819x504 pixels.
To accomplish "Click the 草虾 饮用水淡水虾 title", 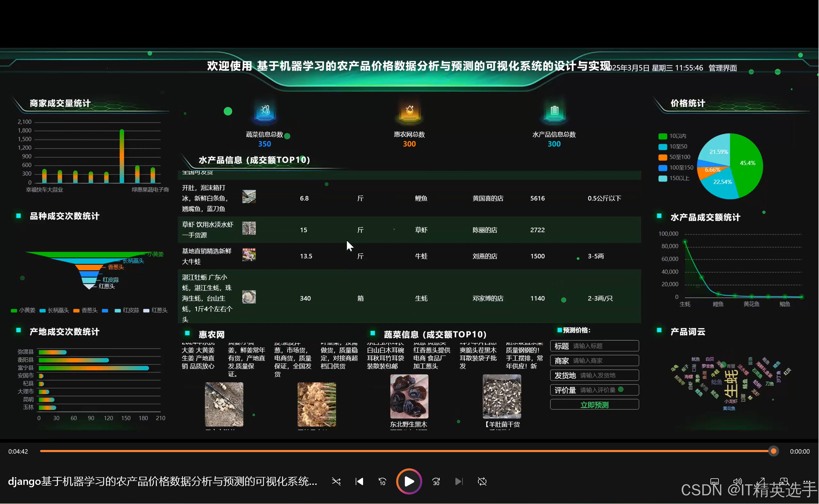I will (208, 230).
